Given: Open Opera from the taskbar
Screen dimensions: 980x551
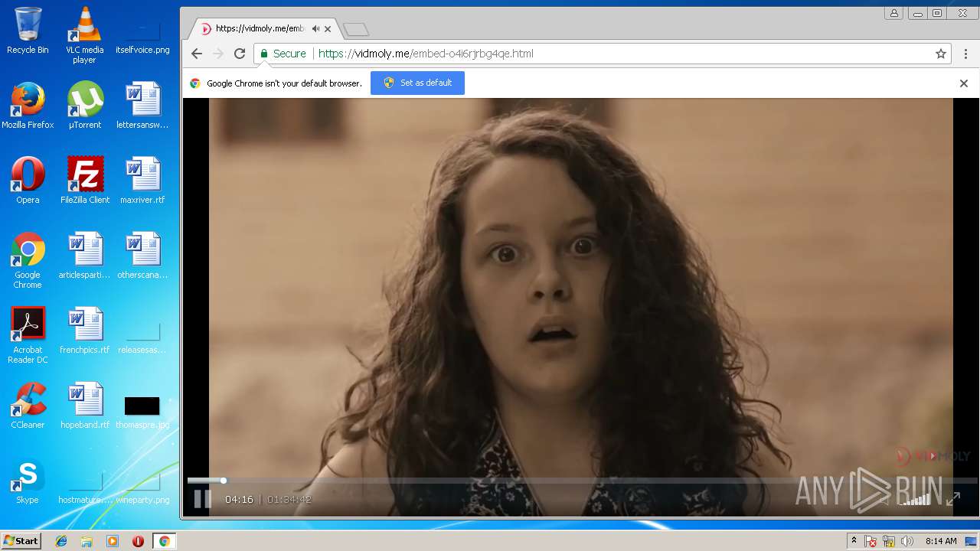Looking at the screenshot, I should click(x=138, y=541).
